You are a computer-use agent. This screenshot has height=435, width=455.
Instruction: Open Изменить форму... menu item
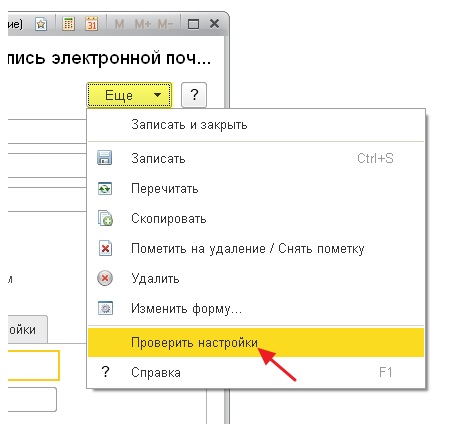(256, 309)
